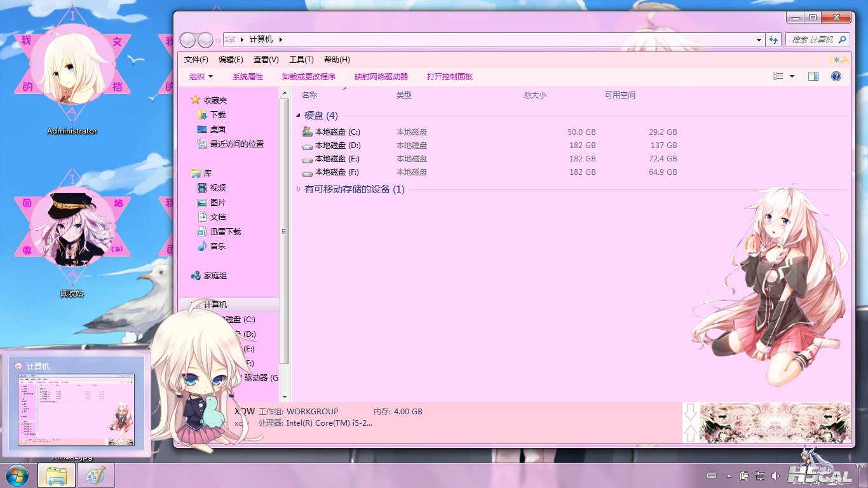Open the 工具(T) menu
The height and width of the screenshot is (488, 868).
pyautogui.click(x=301, y=60)
